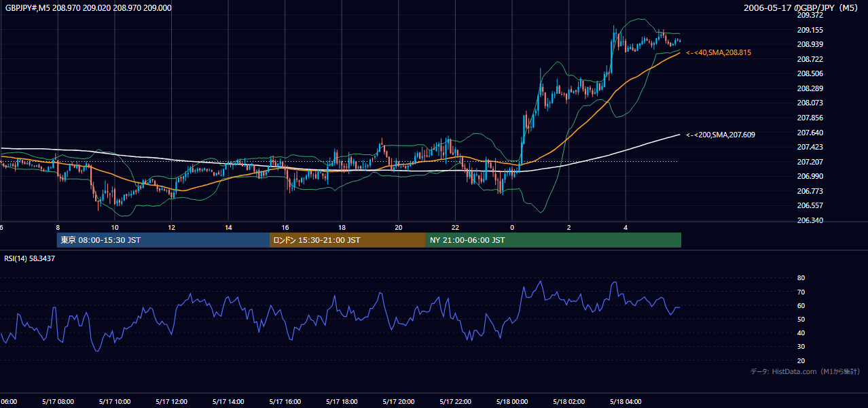Click the RSI 50 level label

click(x=801, y=319)
